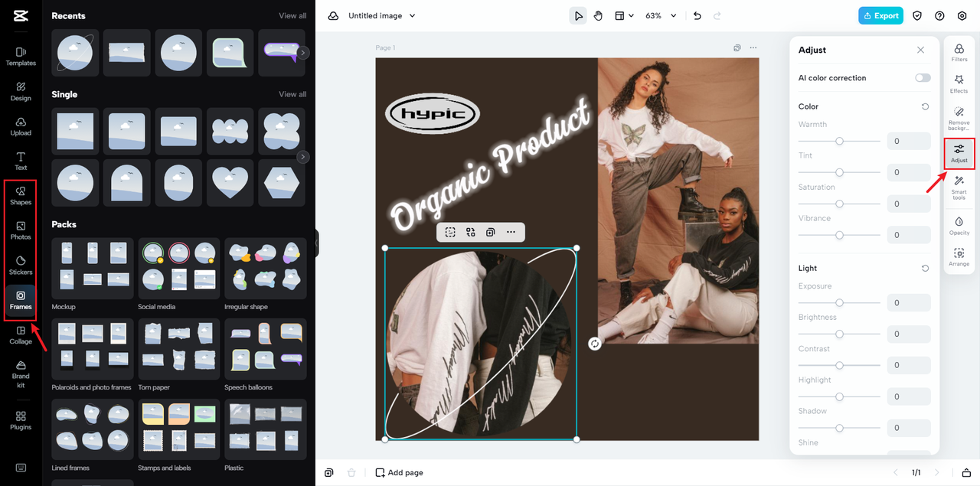Click the crop icon in floating toolbar
This screenshot has width=980, height=486.
[x=450, y=232]
